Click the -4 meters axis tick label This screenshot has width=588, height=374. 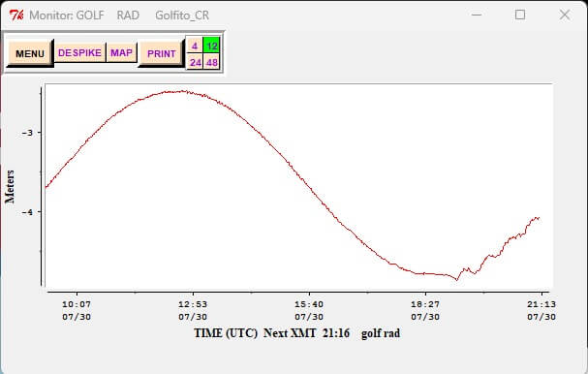[27, 212]
